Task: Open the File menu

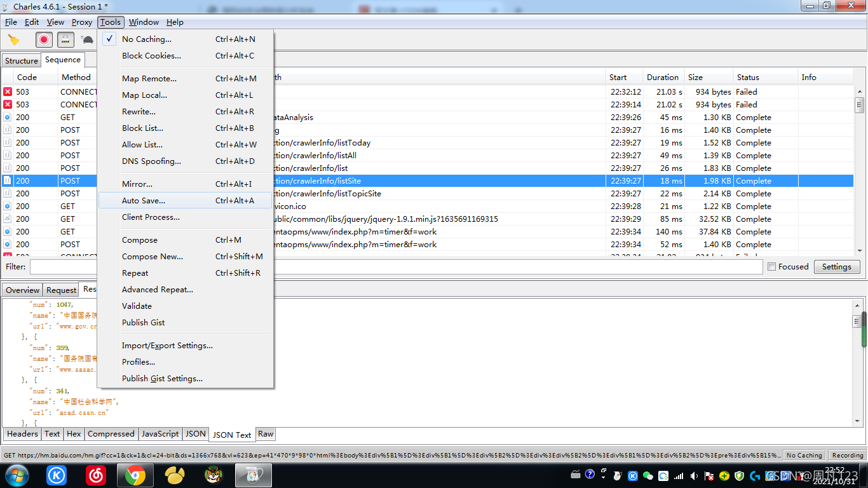Action: [x=11, y=22]
